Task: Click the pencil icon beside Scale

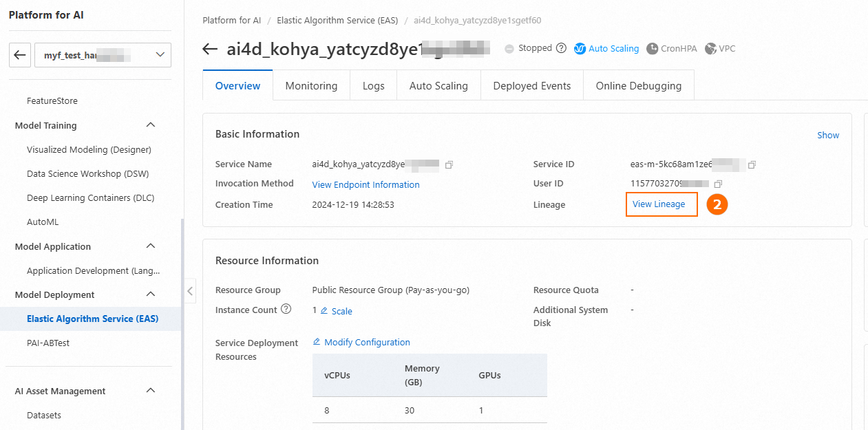Action: click(324, 311)
